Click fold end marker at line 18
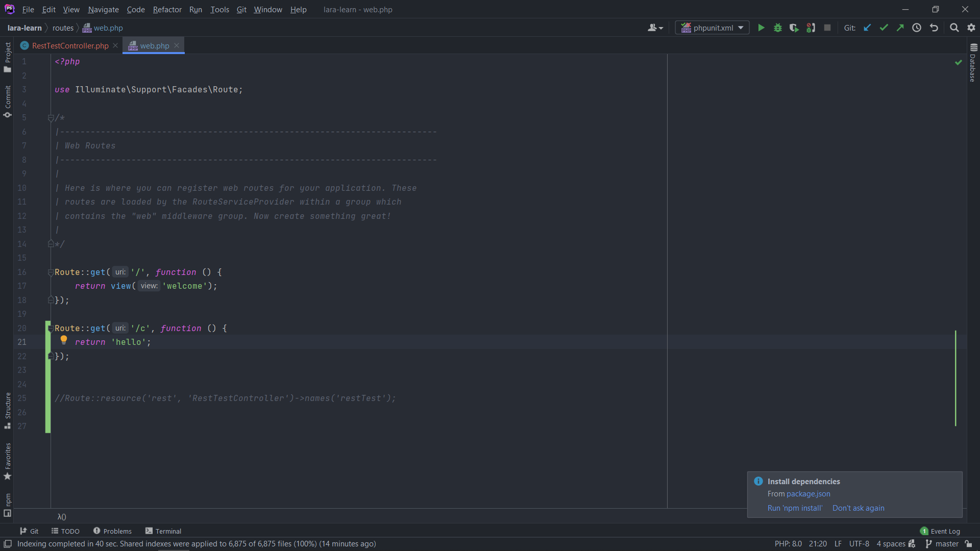The width and height of the screenshot is (980, 551). coord(51,300)
